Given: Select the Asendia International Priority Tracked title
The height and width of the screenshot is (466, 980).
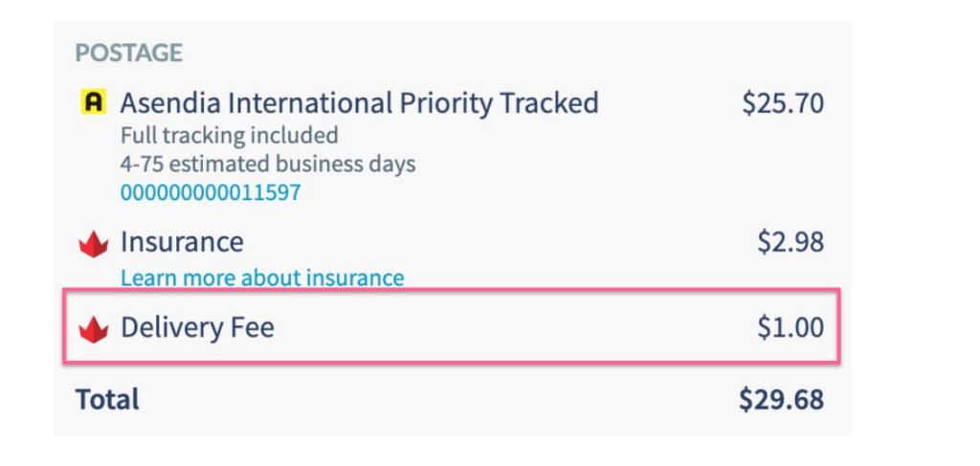Looking at the screenshot, I should point(360,103).
